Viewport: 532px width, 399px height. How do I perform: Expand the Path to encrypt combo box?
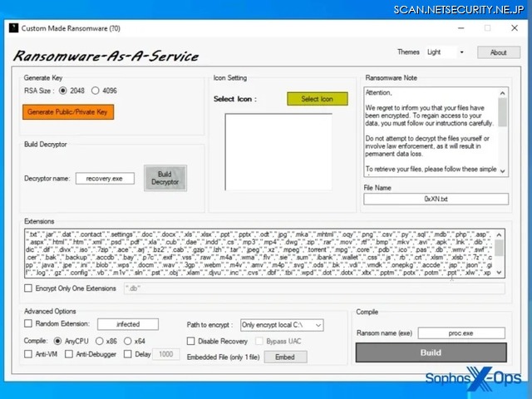pos(281,325)
